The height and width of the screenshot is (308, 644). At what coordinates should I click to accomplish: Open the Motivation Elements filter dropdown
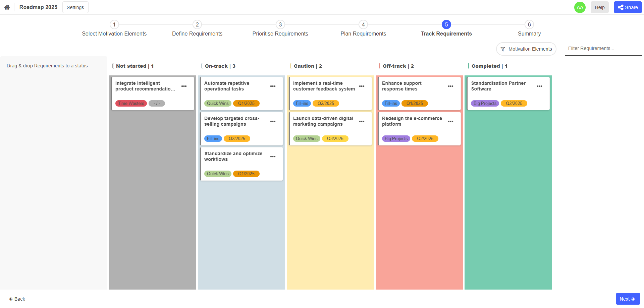coord(526,49)
